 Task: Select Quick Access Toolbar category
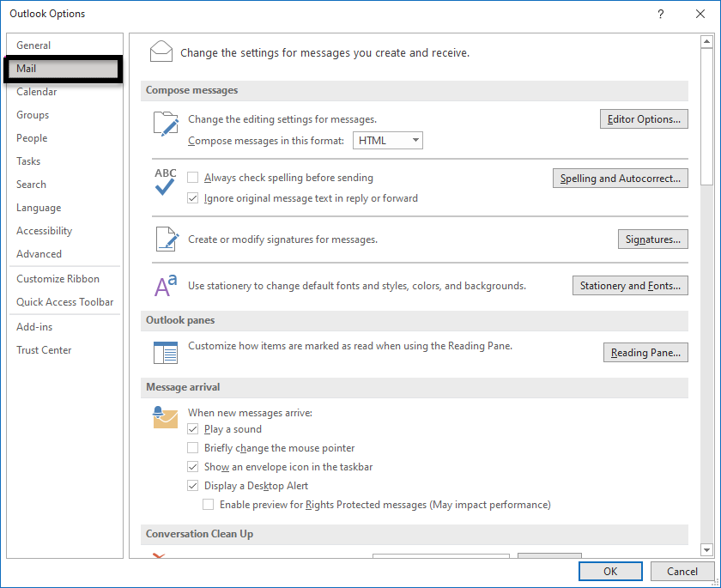click(x=64, y=301)
